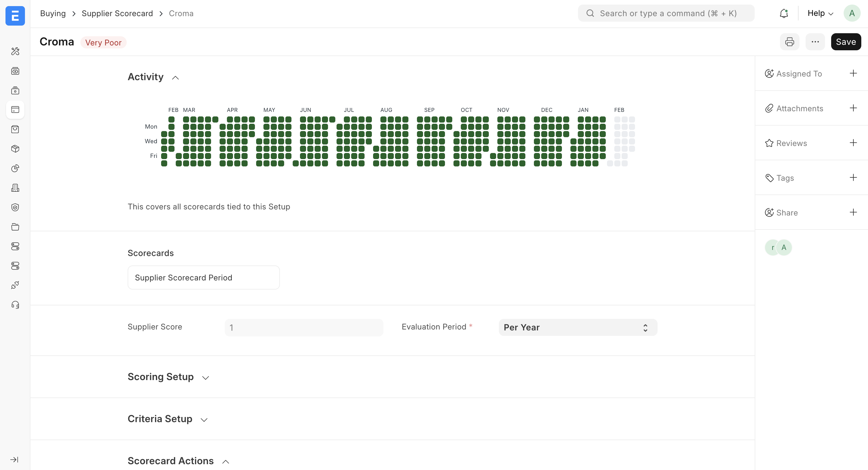Screen dimensions: 868x470
Task: Open the building icon in sidebar
Action: [15, 188]
